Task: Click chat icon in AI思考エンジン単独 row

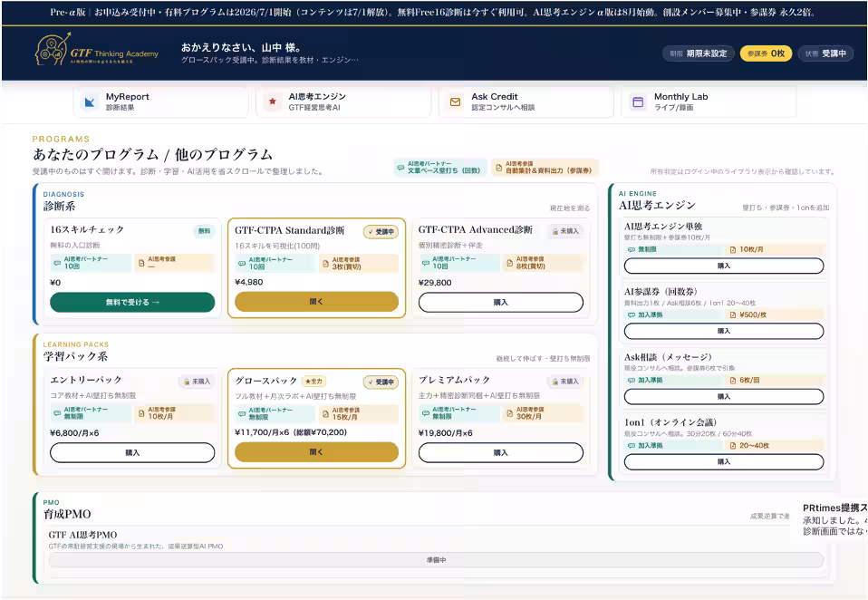Action: tap(632, 249)
